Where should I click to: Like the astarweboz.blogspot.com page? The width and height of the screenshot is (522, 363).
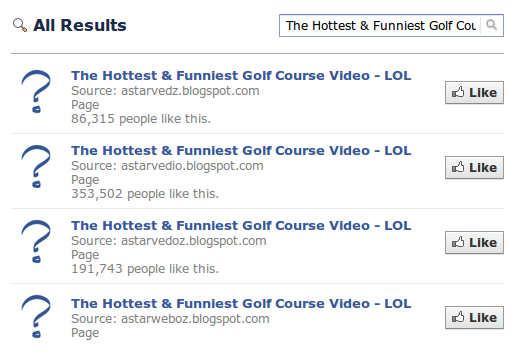474,317
